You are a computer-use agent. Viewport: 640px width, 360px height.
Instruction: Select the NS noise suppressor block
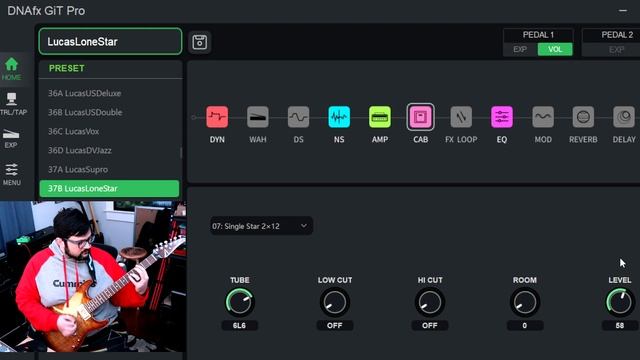(x=339, y=117)
